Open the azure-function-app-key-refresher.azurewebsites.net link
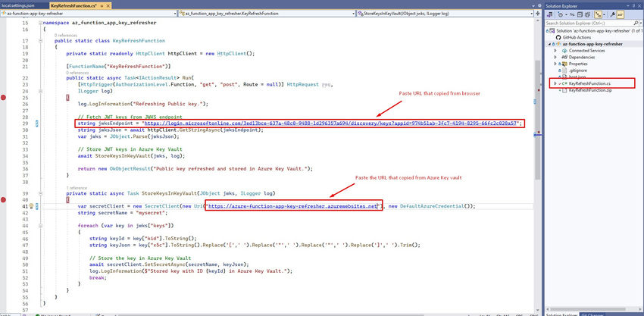This screenshot has width=644, height=316. [292, 206]
